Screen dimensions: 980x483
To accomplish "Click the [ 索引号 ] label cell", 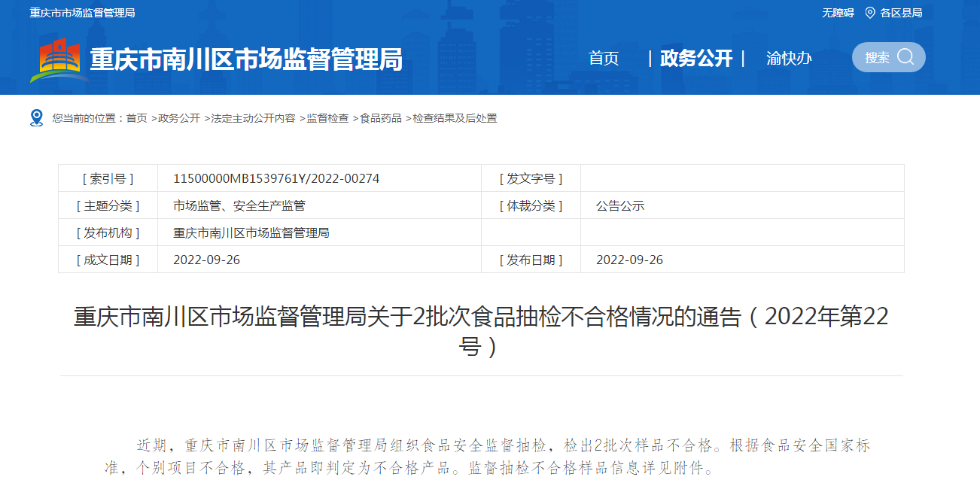I will click(108, 178).
